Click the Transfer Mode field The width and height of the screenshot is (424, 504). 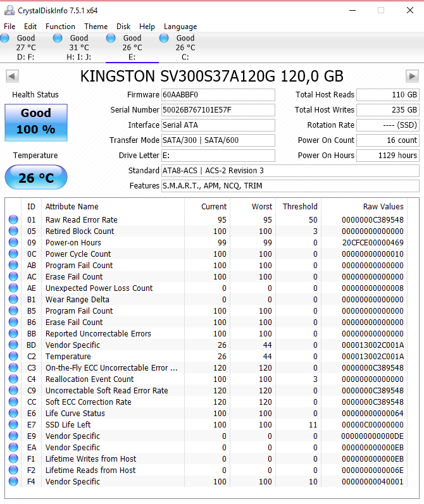[x=218, y=140]
